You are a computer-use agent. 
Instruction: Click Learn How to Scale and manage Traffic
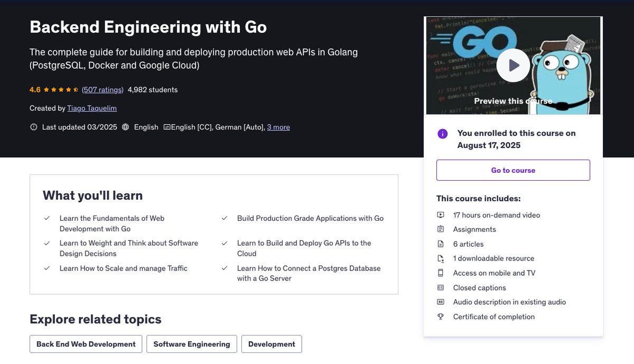tap(124, 268)
